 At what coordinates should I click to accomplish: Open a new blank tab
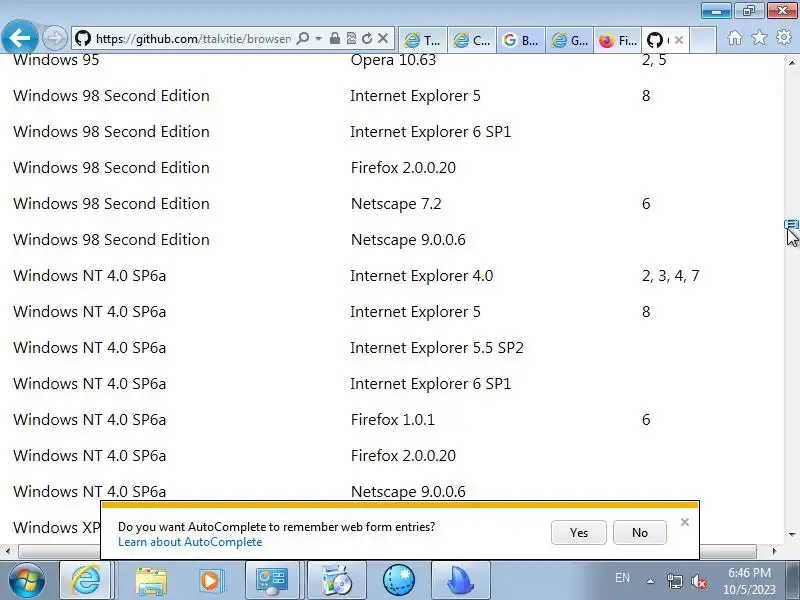click(x=703, y=40)
